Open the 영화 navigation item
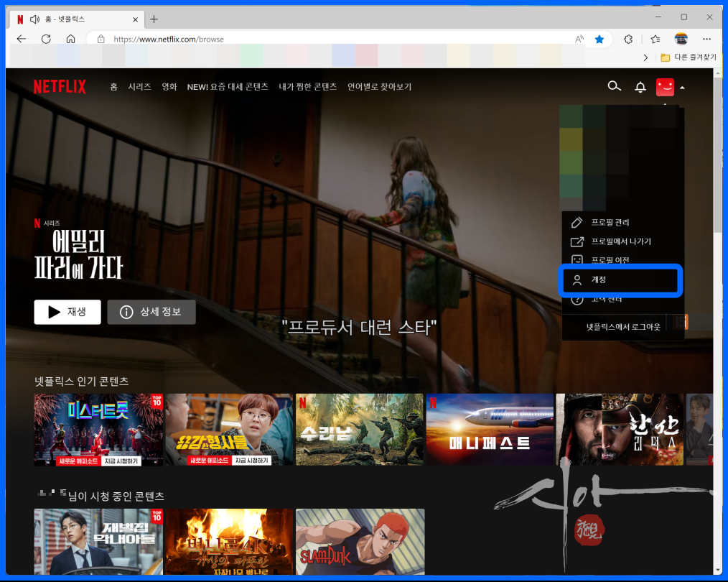The image size is (728, 582). click(x=169, y=87)
